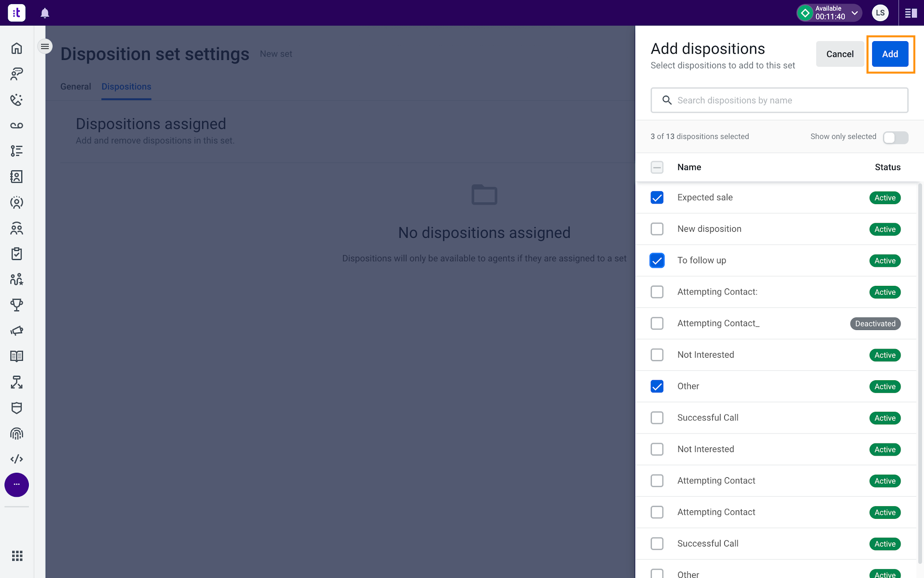Open the trophy icon in sidebar
This screenshot has height=578, width=924.
(x=17, y=305)
